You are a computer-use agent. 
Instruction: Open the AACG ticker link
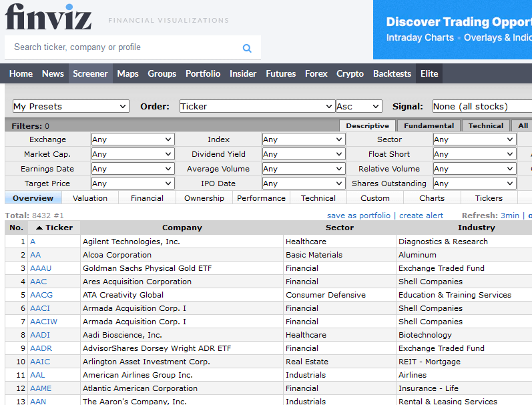point(41,295)
